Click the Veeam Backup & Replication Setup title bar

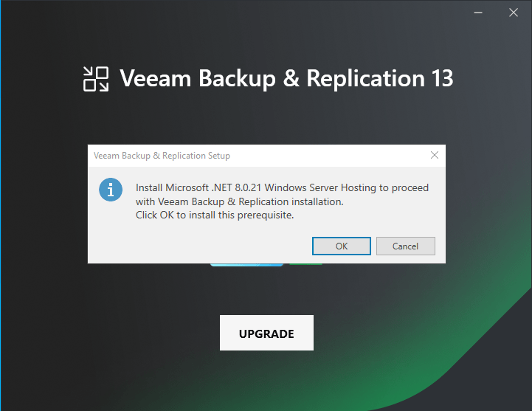click(x=221, y=156)
